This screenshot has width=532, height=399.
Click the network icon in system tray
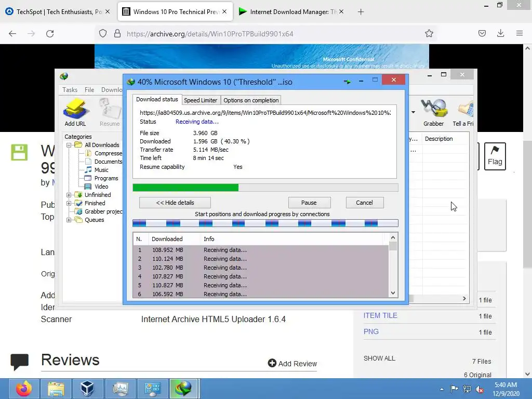467,389
